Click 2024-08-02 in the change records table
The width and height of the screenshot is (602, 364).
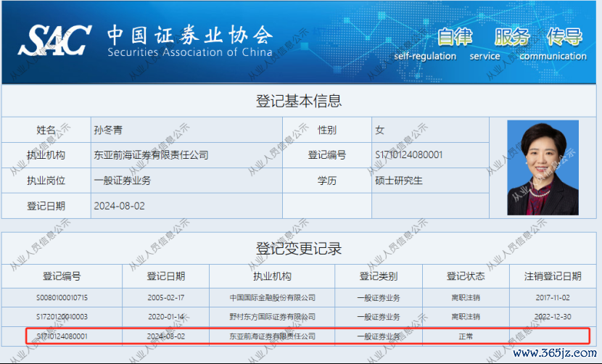(x=166, y=336)
